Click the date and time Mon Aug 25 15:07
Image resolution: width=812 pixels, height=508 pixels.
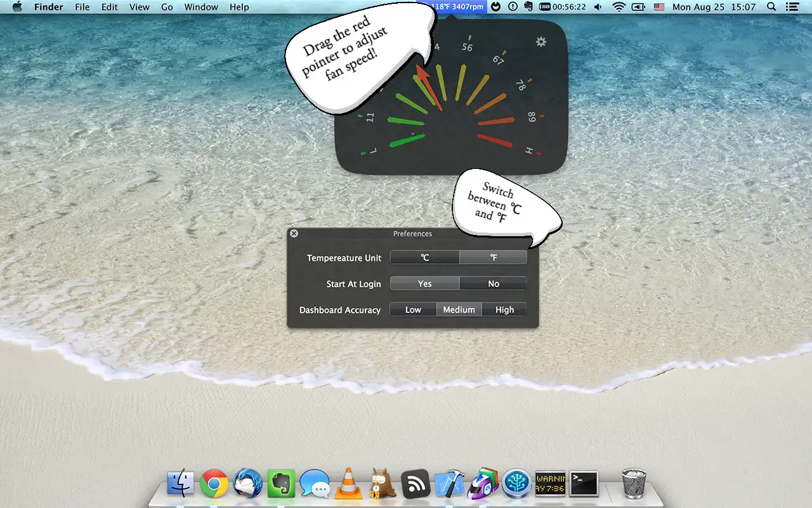click(x=714, y=7)
